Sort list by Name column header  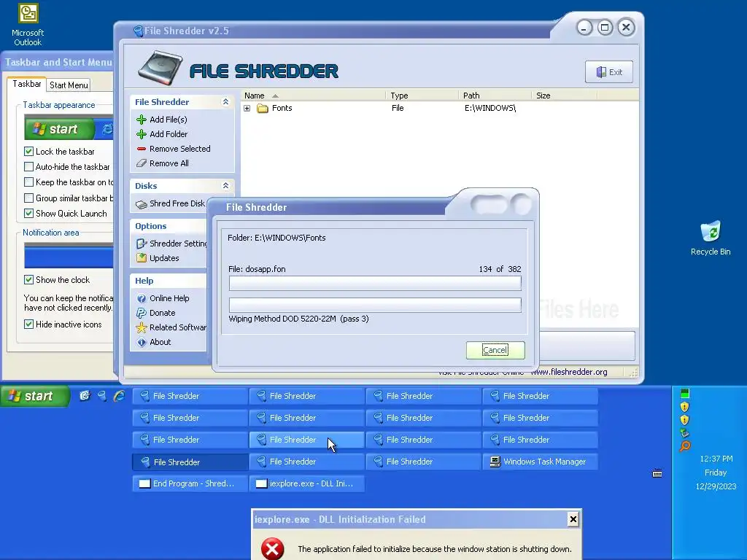tap(313, 96)
